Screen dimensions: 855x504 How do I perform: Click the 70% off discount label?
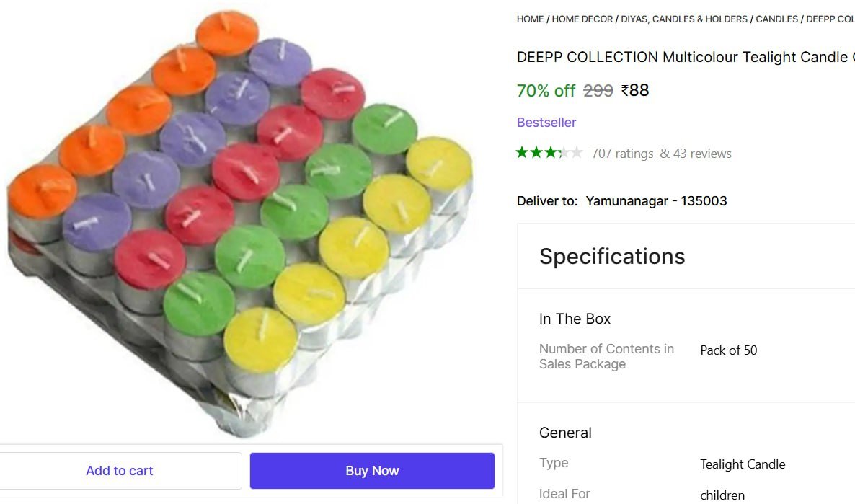[546, 91]
